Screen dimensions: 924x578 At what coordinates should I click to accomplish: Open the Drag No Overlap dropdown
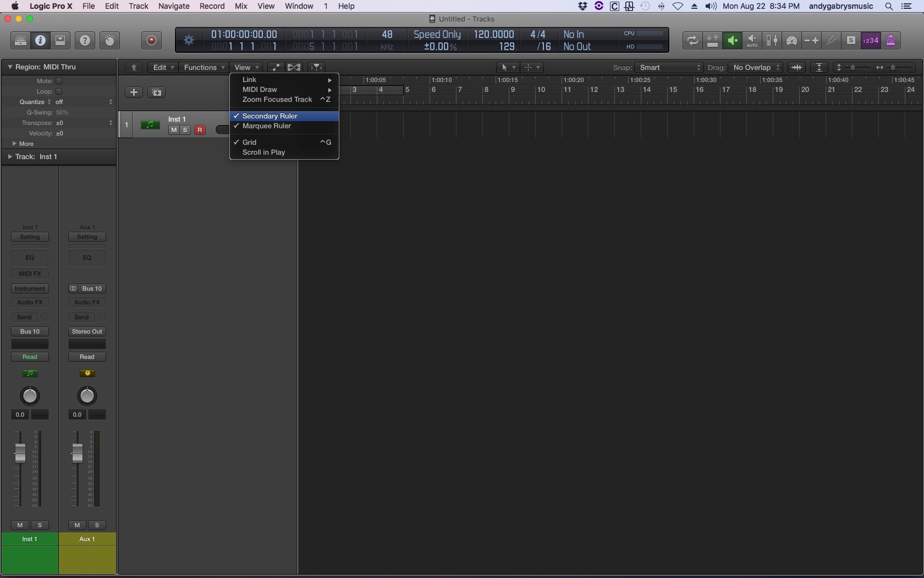click(756, 67)
